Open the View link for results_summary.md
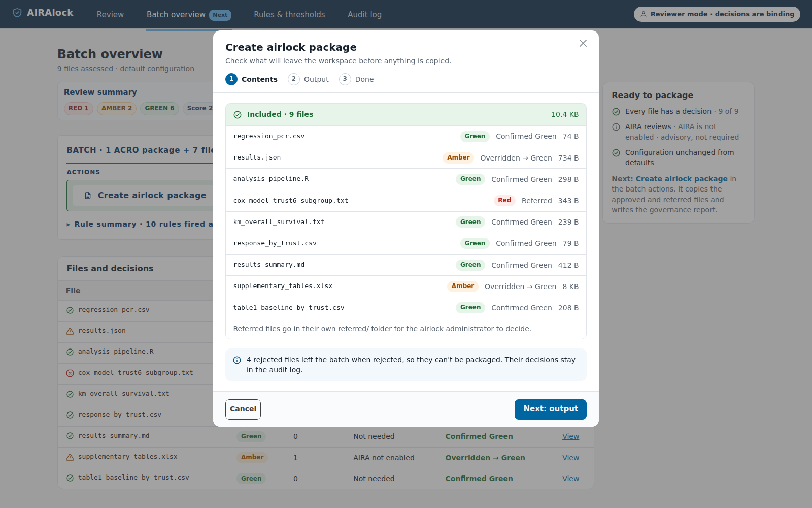The image size is (812, 508). (570, 436)
